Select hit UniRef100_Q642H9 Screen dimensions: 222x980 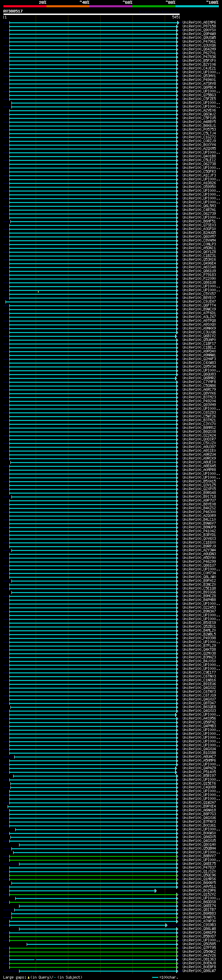click(x=199, y=49)
